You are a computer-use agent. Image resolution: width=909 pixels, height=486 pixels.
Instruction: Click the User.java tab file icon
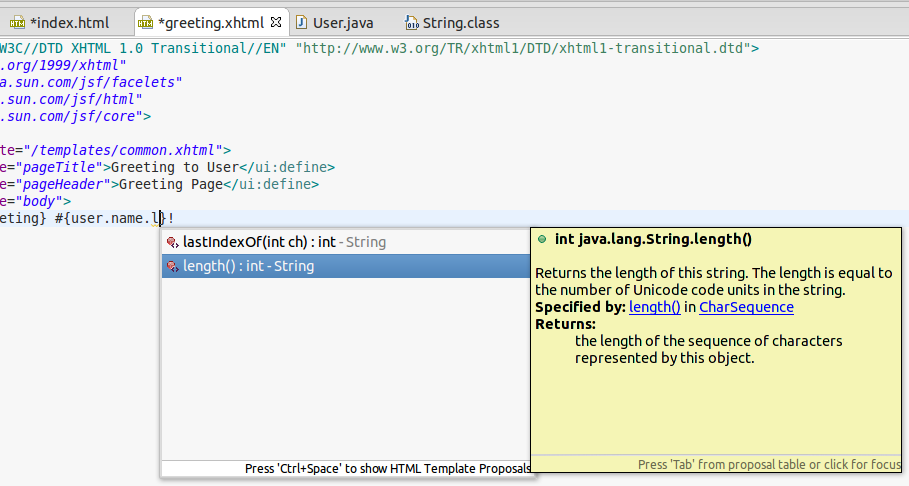click(x=301, y=22)
